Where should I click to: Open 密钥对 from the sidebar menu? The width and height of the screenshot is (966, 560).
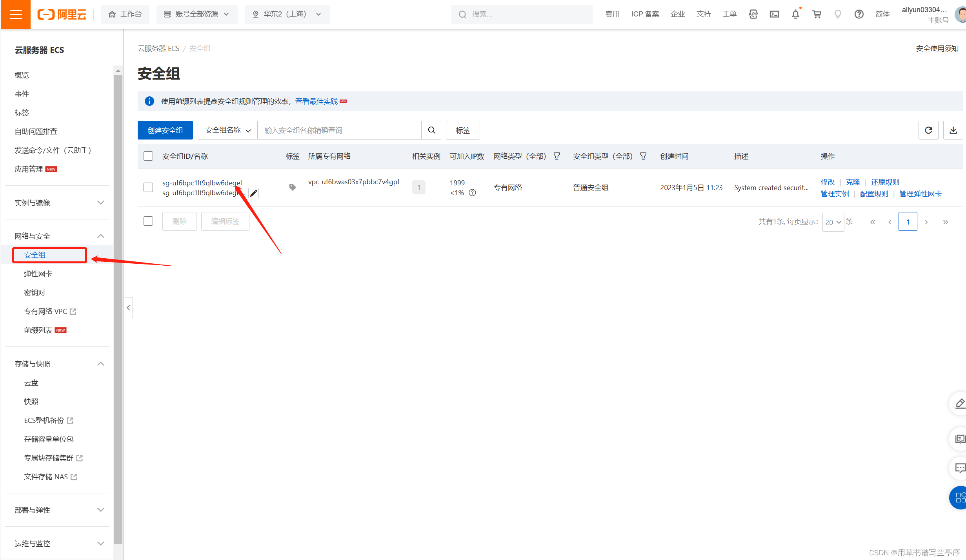(x=35, y=292)
